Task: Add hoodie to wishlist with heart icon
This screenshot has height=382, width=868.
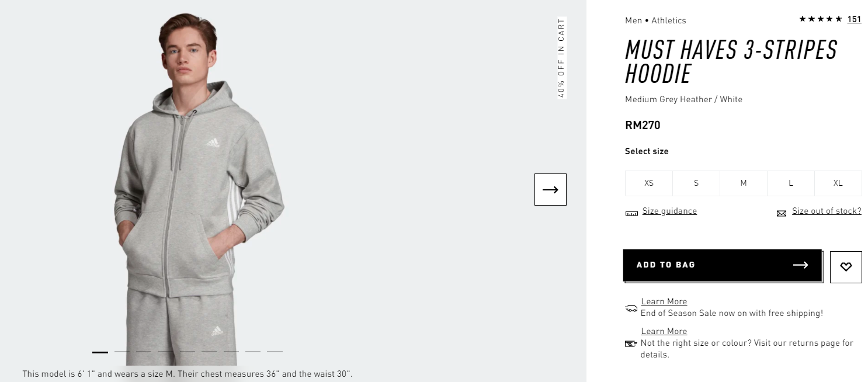Action: tap(846, 267)
